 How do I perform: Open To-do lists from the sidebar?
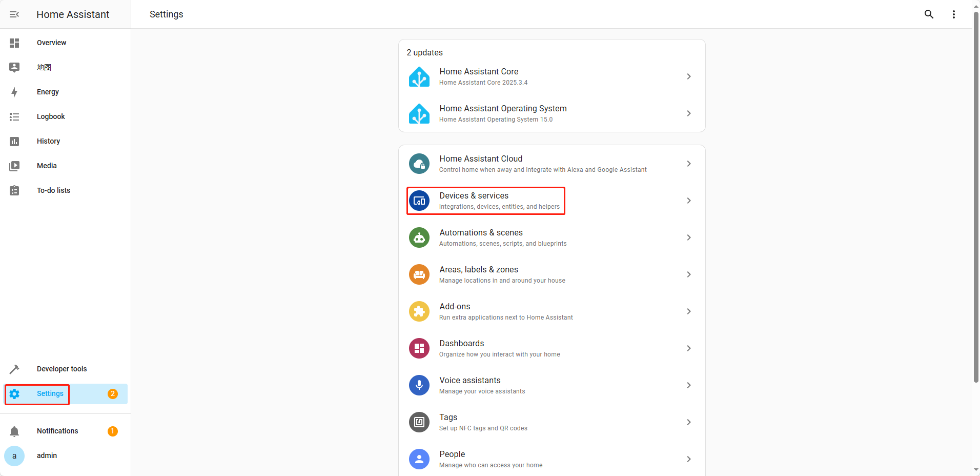tap(66, 191)
